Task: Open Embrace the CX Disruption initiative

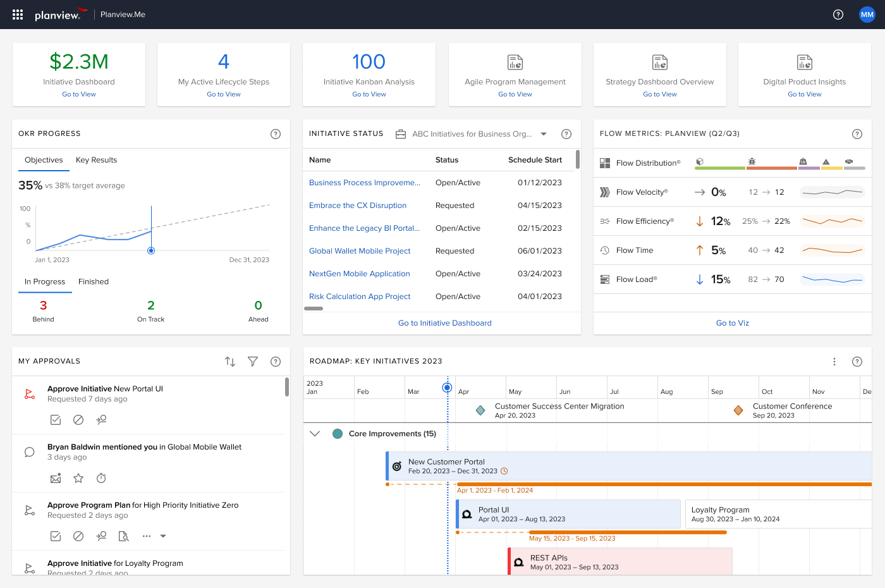Action: tap(358, 205)
